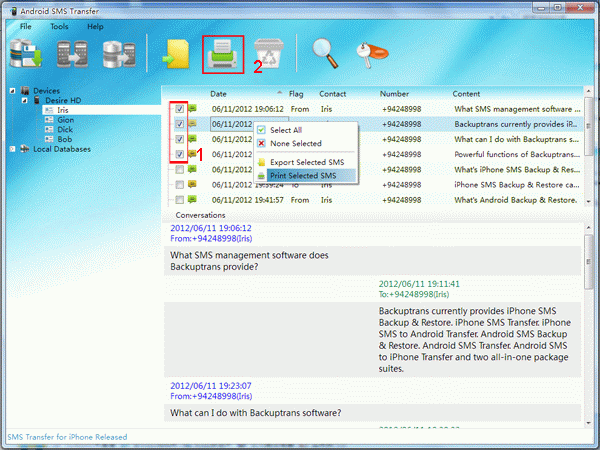Click message bubble on 19:41:57 row
Image resolution: width=600 pixels, height=450 pixels.
click(x=192, y=199)
